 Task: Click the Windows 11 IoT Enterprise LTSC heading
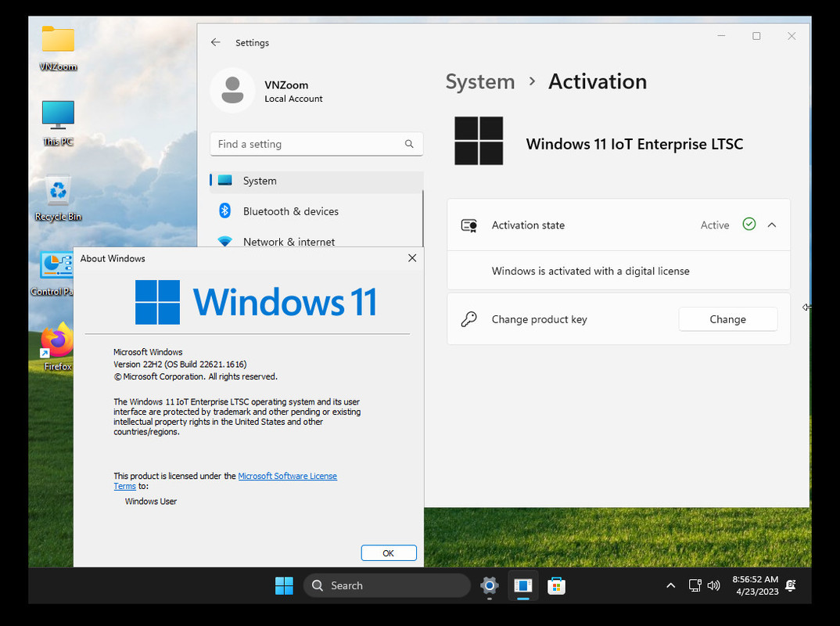pos(634,144)
